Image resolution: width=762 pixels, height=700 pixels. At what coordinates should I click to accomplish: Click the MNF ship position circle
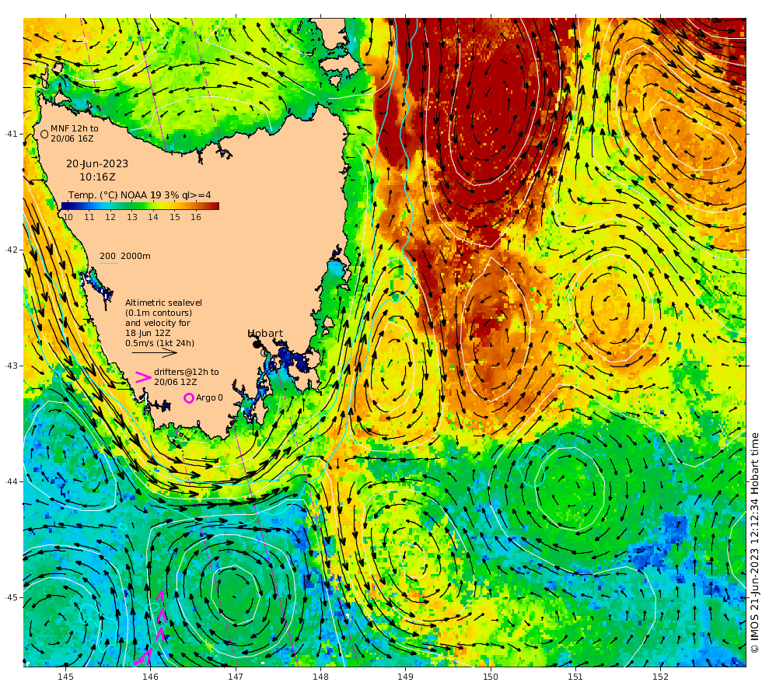tap(44, 134)
